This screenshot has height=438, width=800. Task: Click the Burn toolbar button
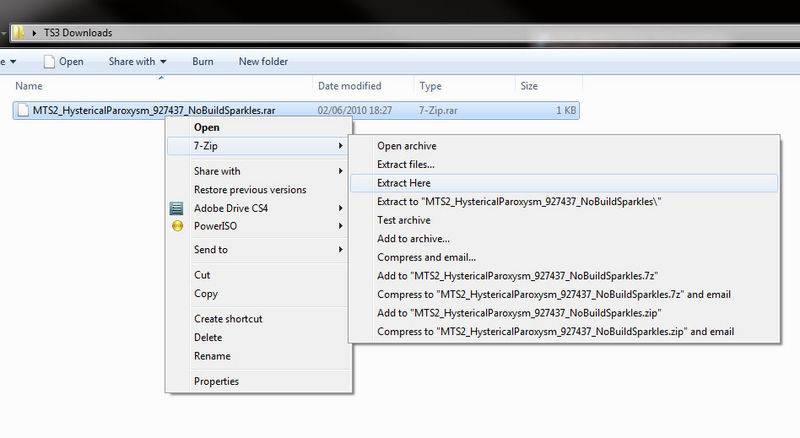pyautogui.click(x=203, y=61)
